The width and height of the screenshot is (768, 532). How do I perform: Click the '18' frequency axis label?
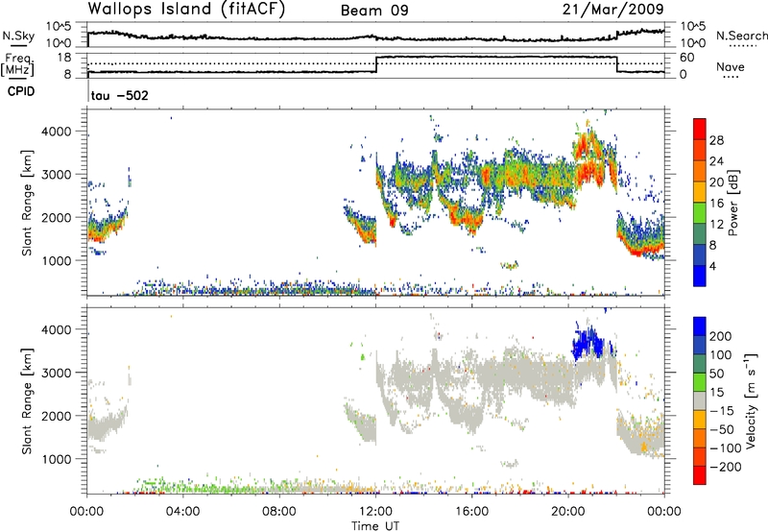(x=65, y=57)
